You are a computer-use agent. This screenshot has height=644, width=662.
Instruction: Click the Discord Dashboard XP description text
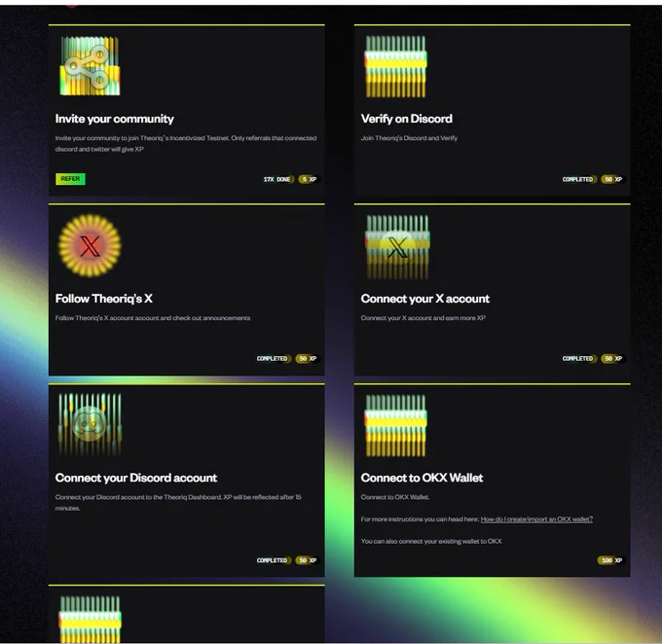click(x=178, y=503)
